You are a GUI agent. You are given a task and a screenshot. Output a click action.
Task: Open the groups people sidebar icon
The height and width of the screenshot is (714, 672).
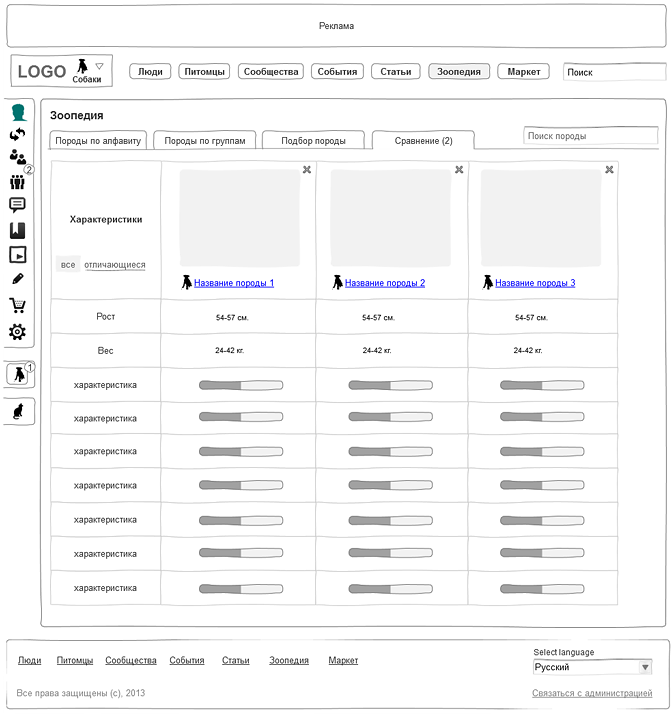coord(17,182)
